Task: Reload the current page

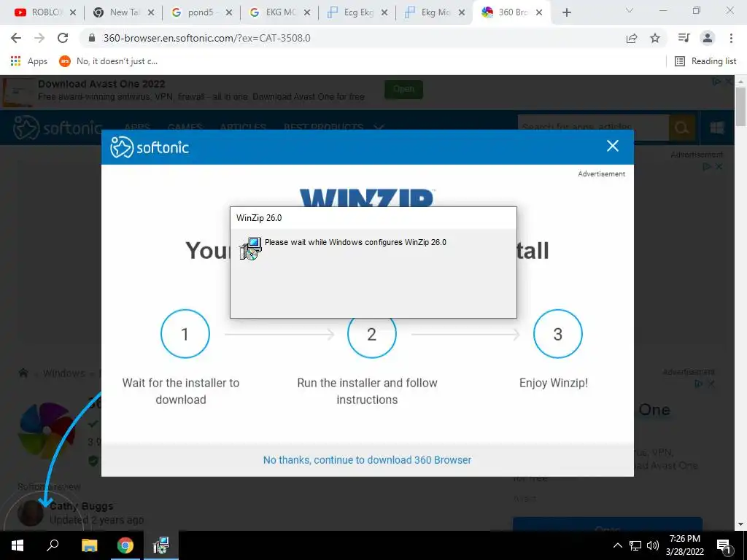Action: 63,38
